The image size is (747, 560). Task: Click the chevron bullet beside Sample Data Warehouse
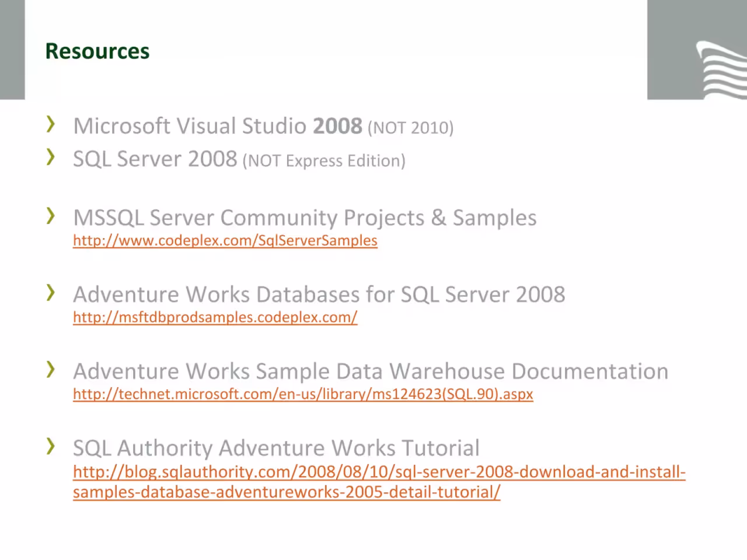51,369
